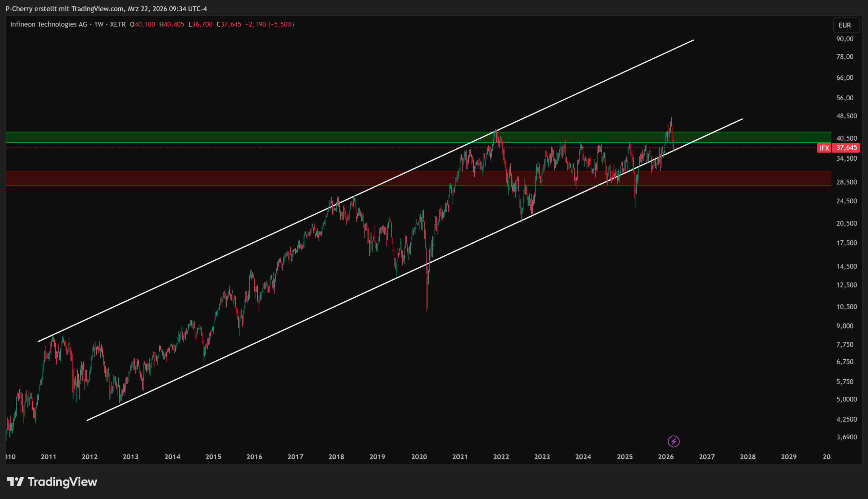Click the TradingView logo icon
The width and height of the screenshot is (868, 499).
(15, 481)
